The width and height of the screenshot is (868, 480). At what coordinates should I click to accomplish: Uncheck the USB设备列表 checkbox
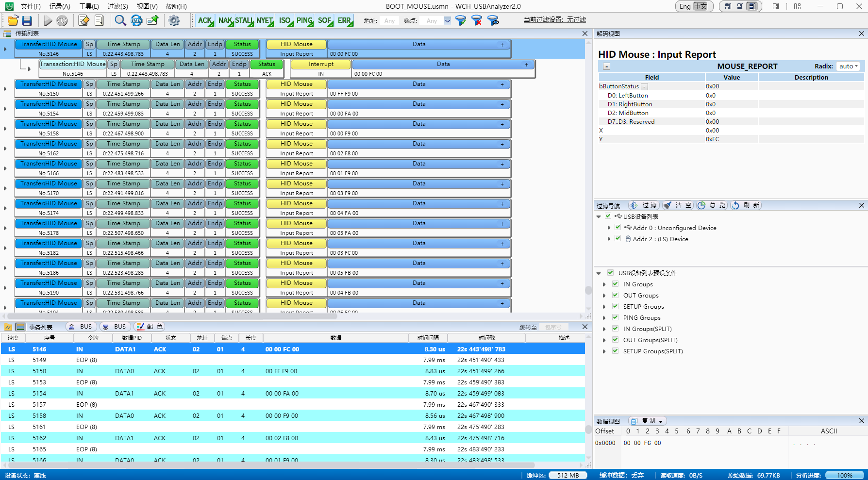(608, 216)
